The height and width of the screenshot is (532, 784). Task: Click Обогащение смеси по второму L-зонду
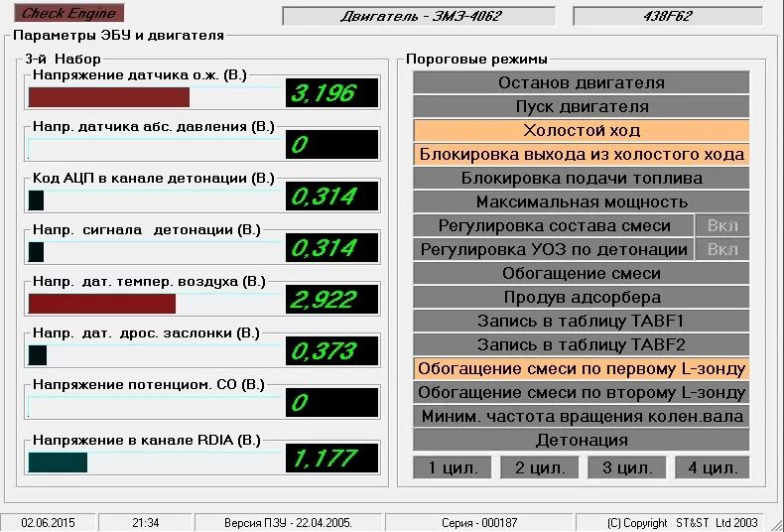coord(581,392)
